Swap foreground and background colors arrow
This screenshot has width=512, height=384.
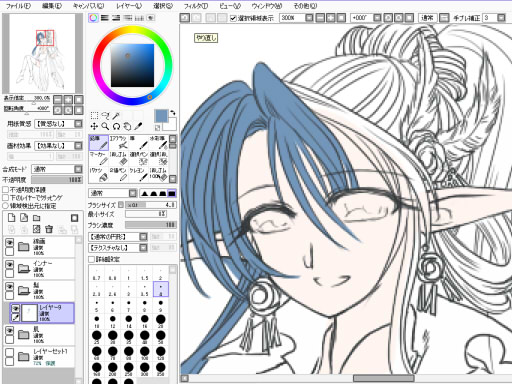172,113
